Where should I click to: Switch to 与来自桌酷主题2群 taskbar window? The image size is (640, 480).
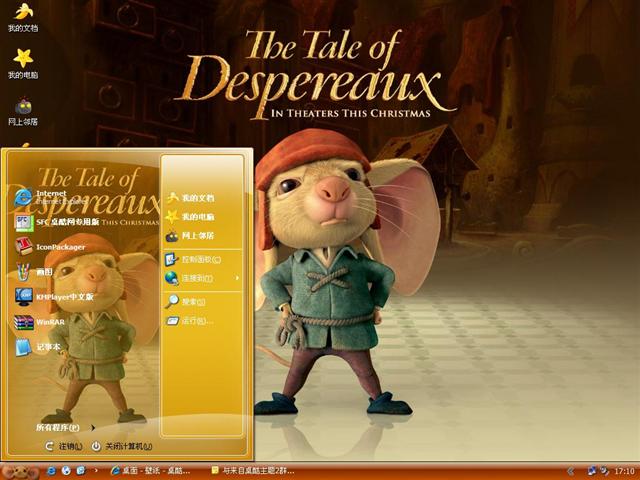click(253, 471)
